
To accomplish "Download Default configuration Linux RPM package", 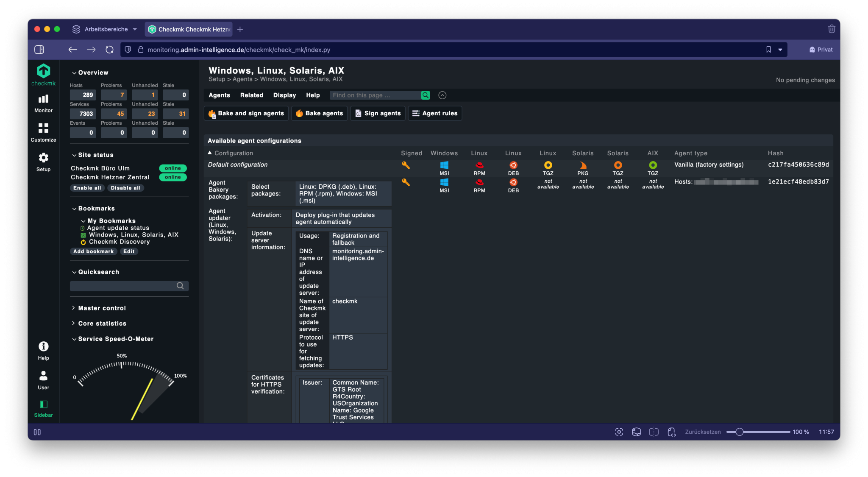I will (x=479, y=168).
